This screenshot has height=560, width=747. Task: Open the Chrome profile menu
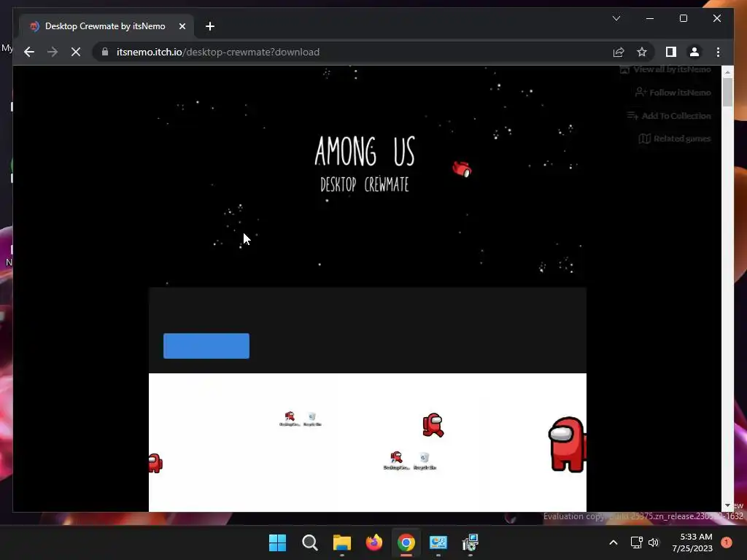pos(694,52)
